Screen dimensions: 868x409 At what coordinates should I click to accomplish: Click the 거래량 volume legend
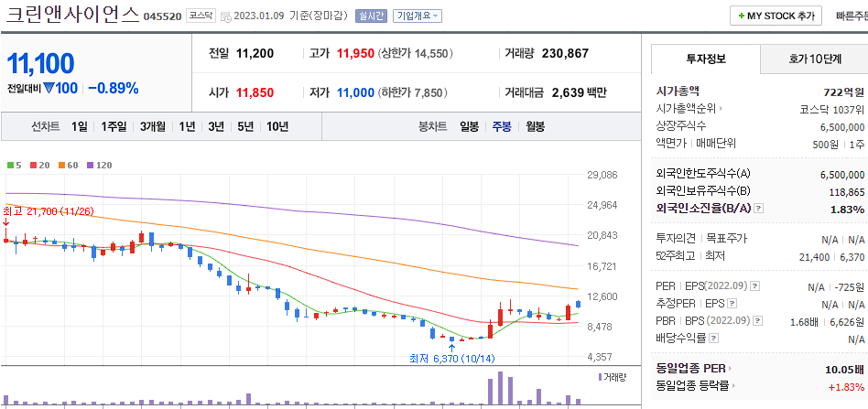coord(612,377)
